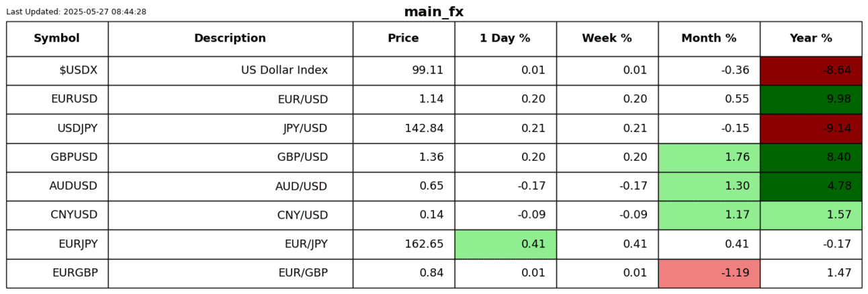868x294 pixels.
Task: Click the Month % column header
Action: tap(709, 38)
